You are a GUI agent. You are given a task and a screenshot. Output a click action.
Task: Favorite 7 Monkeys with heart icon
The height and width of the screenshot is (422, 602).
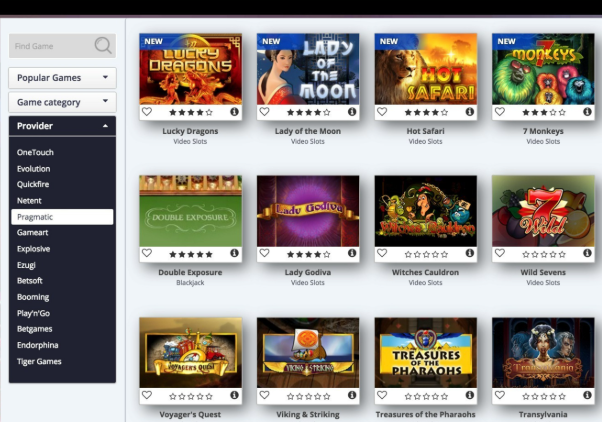[499, 112]
